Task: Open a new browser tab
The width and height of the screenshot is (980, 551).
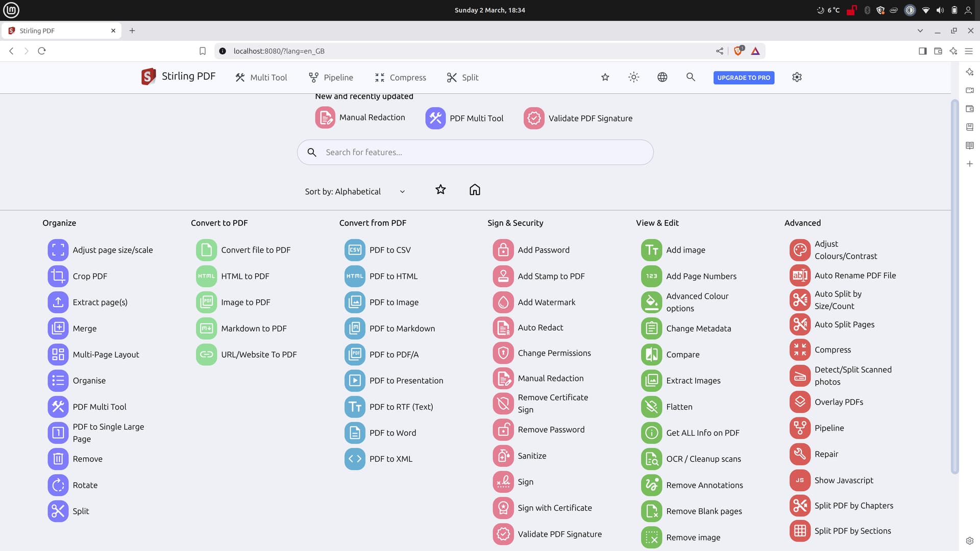Action: click(132, 31)
